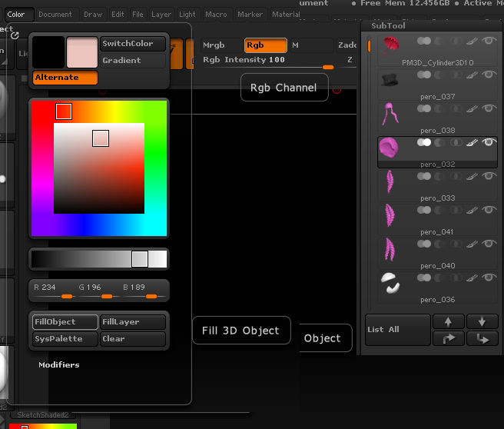Select the pero_036 subtool thumbnail
504x429 pixels.
pos(390,283)
